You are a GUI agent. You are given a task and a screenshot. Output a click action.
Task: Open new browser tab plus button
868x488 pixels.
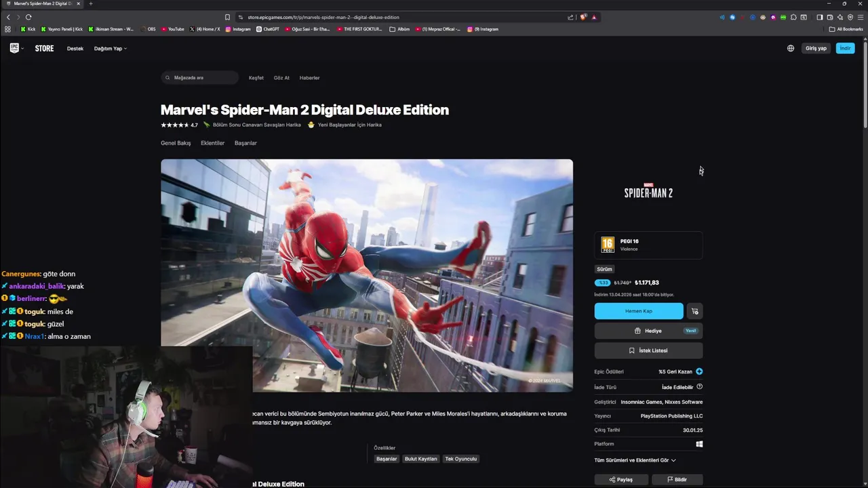click(x=91, y=3)
